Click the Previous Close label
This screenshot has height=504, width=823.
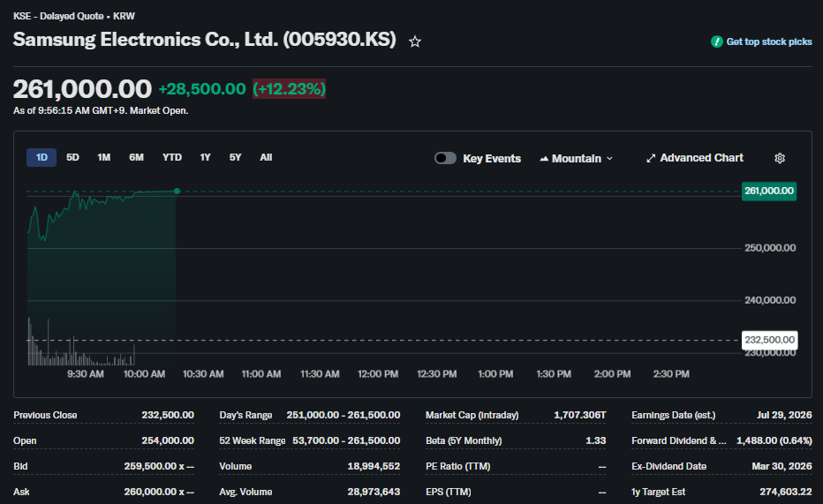(x=45, y=415)
